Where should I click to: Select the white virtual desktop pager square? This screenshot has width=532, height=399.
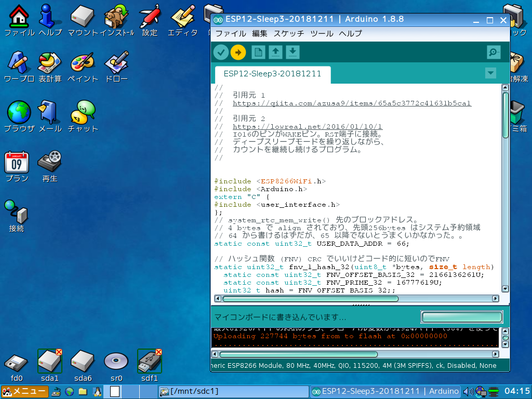point(115,392)
